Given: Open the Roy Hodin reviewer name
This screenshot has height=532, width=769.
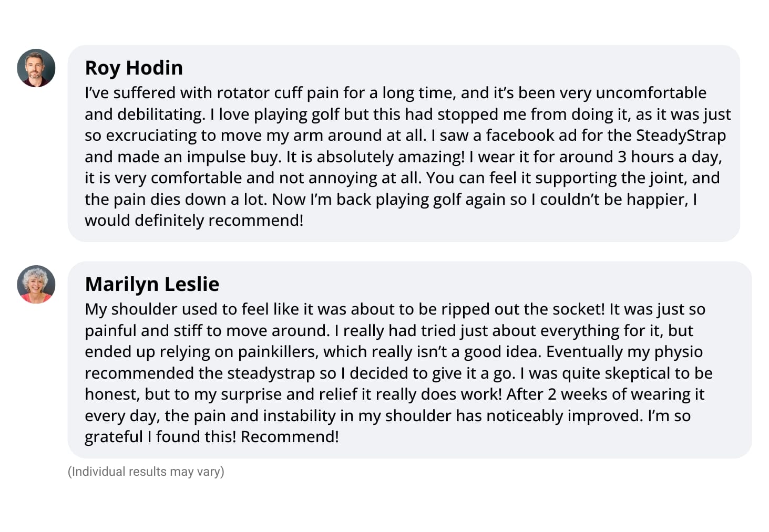Looking at the screenshot, I should pos(134,68).
